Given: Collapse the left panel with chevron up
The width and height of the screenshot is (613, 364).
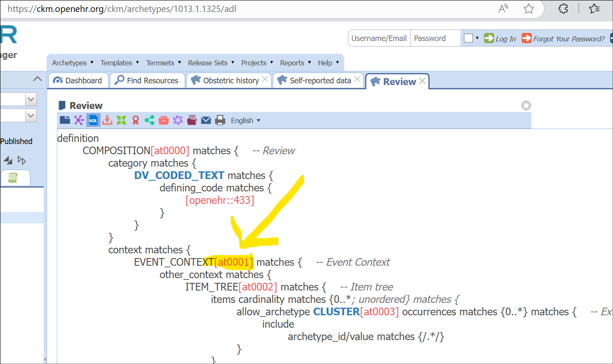Looking at the screenshot, I should (37, 79).
